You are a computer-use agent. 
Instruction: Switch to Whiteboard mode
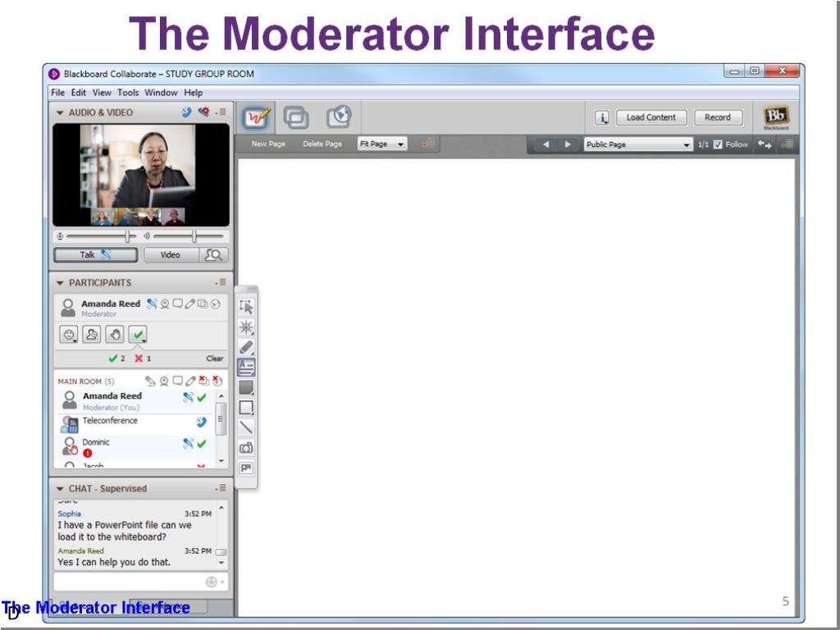tap(256, 116)
